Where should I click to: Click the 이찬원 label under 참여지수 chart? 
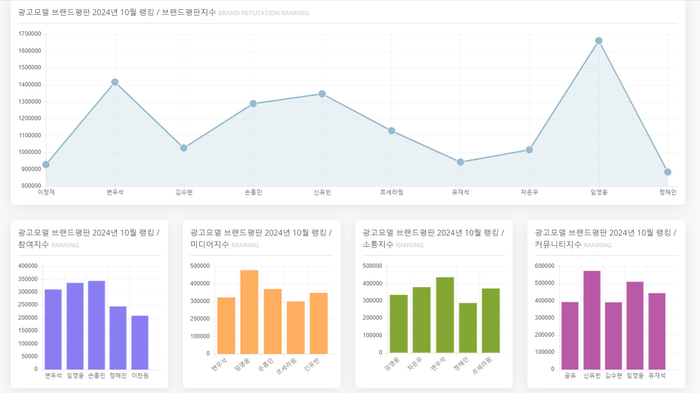point(140,376)
